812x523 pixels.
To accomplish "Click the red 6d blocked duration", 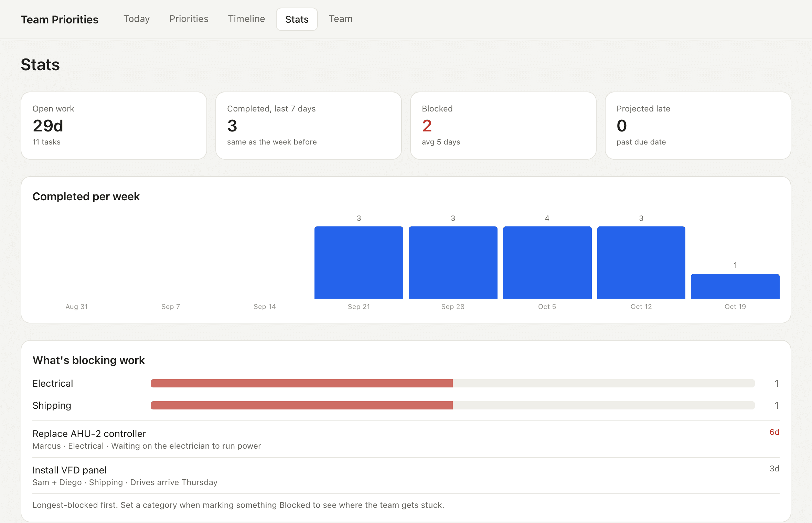I will point(774,432).
